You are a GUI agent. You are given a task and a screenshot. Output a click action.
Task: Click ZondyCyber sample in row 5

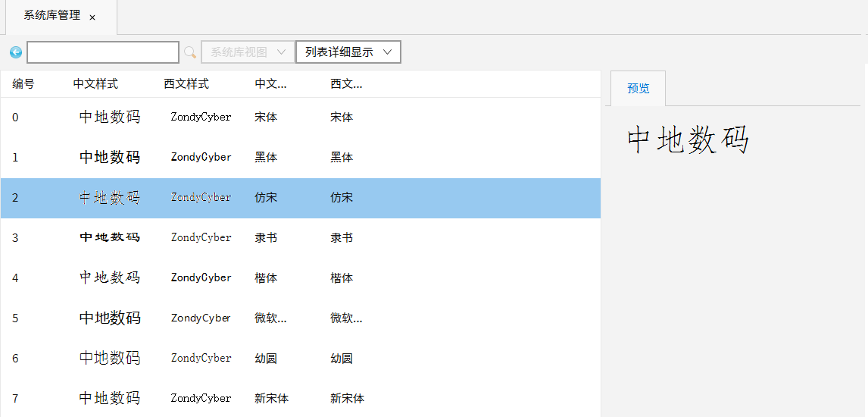201,318
